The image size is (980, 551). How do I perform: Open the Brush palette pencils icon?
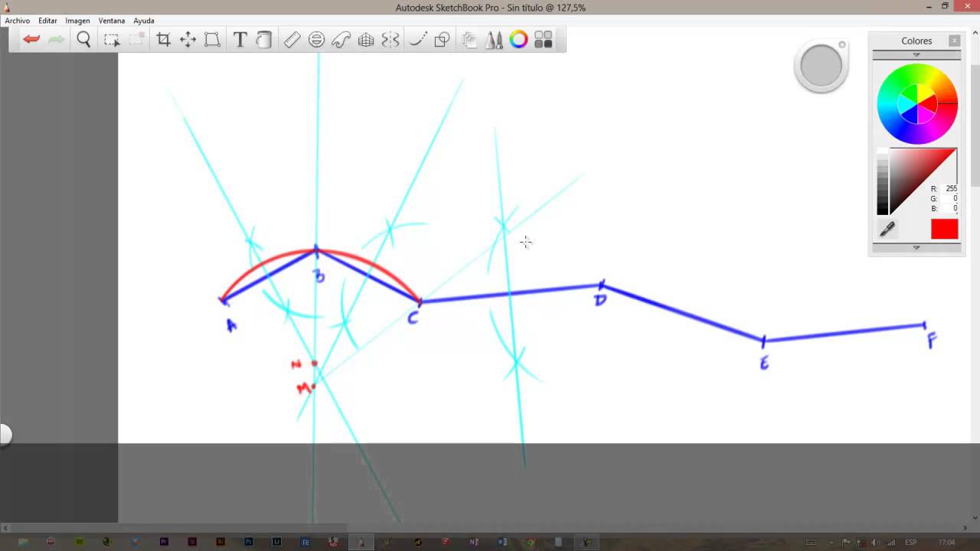coord(494,40)
